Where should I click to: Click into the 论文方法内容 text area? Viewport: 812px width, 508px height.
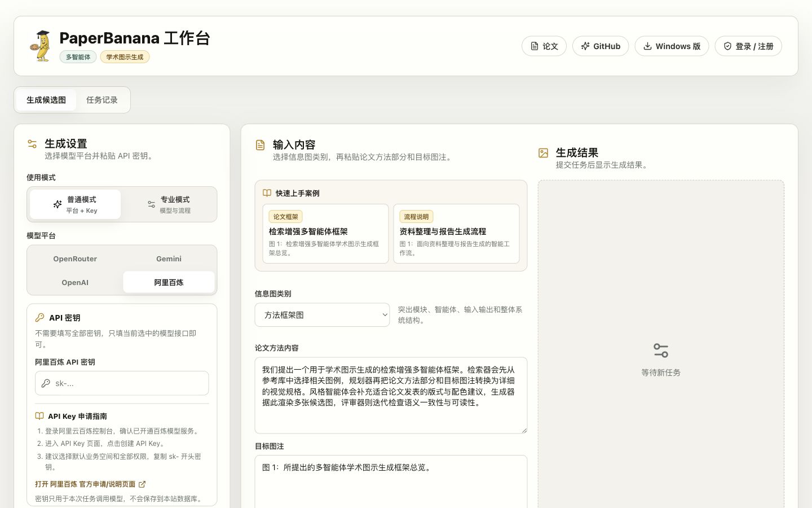[391, 395]
